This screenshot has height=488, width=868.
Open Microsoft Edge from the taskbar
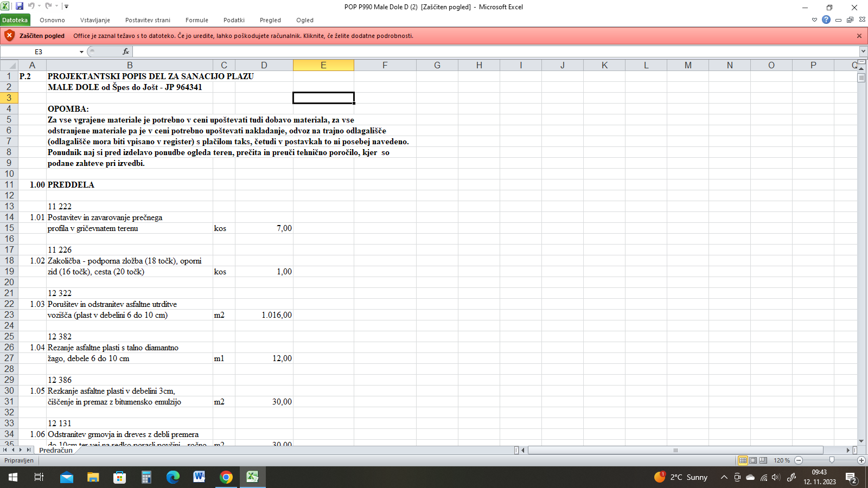pos(173,477)
